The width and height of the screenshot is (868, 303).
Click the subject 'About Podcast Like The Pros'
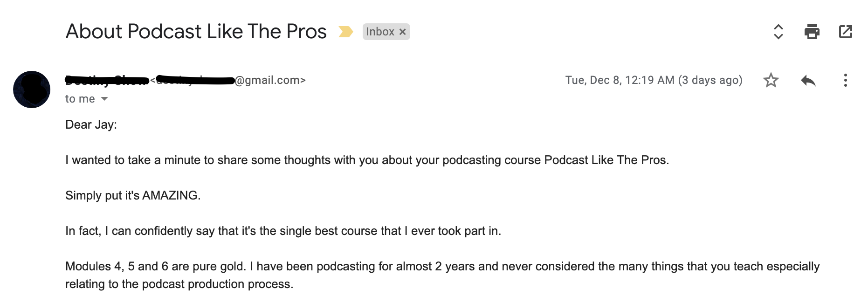[x=196, y=32]
